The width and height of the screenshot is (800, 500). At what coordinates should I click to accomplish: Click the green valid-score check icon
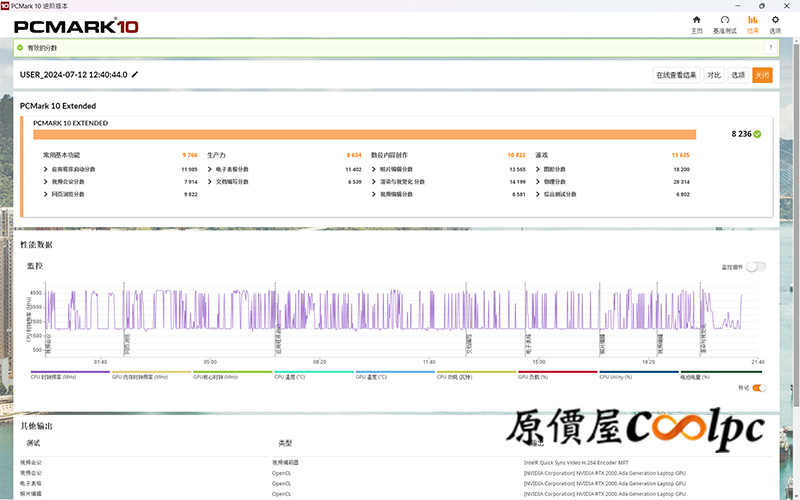pos(20,47)
